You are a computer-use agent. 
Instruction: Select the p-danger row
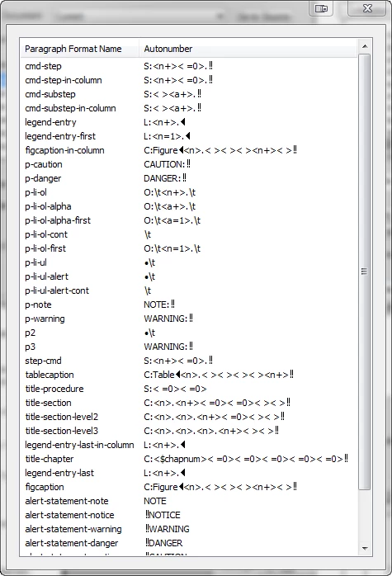[x=188, y=178]
